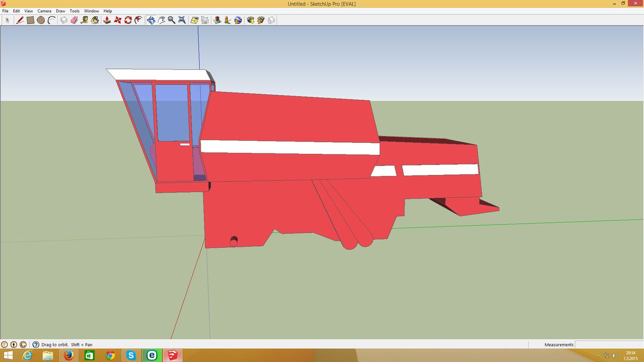Viewport: 644px width, 362px height.
Task: Click the white cab roof of model
Action: coord(160,74)
